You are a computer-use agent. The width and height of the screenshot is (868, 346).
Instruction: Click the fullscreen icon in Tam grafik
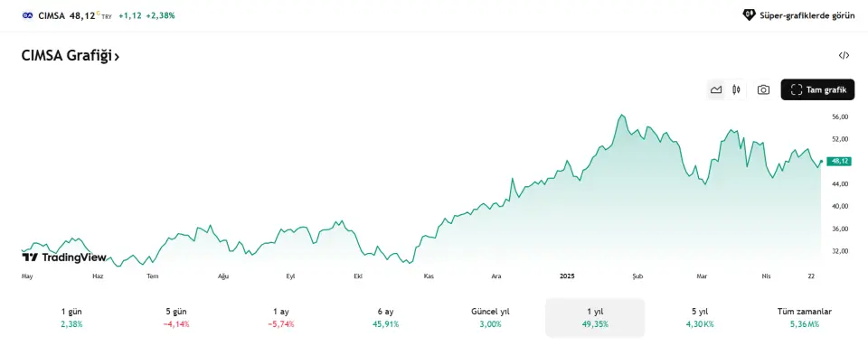797,89
